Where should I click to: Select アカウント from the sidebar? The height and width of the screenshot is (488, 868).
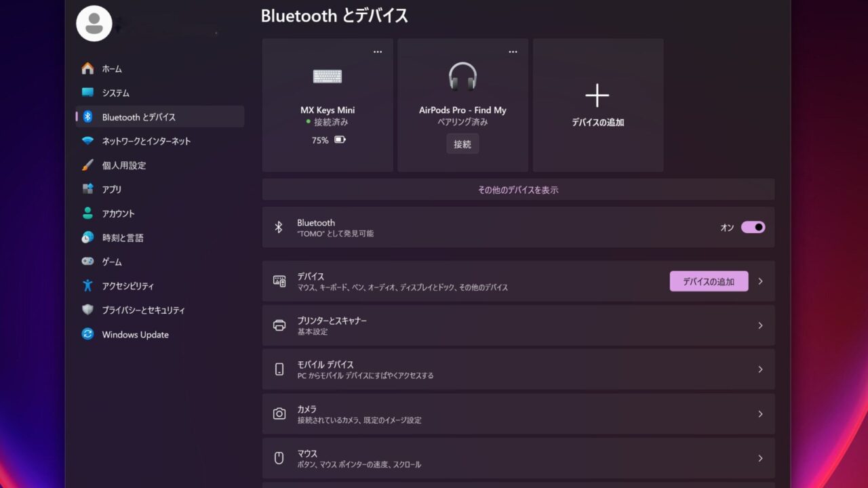[x=118, y=213]
